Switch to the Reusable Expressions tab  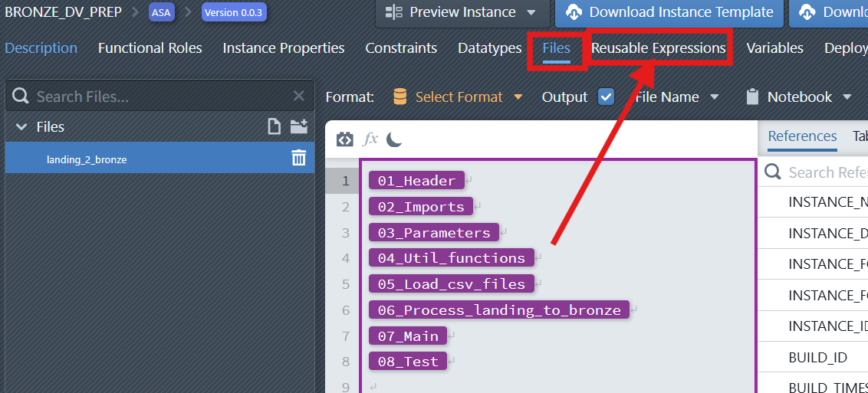658,48
